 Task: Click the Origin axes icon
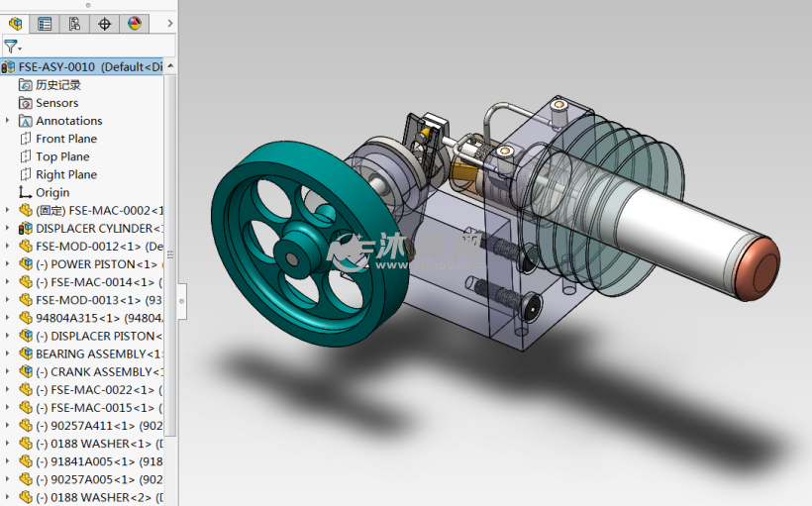pyautogui.click(x=26, y=192)
